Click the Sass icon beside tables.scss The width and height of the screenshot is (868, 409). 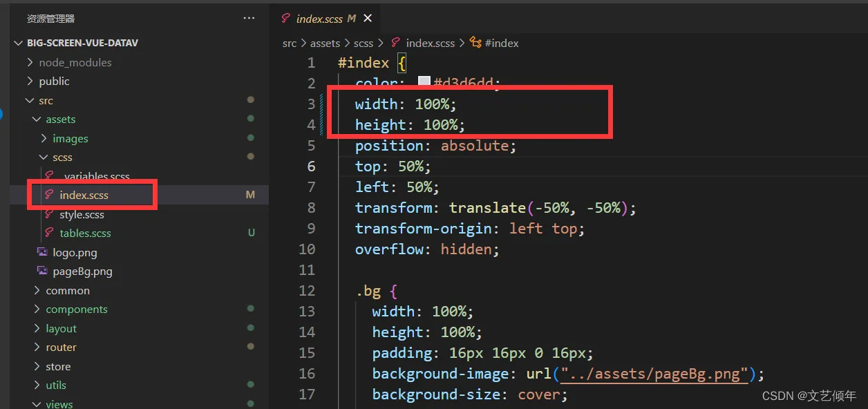coord(49,233)
